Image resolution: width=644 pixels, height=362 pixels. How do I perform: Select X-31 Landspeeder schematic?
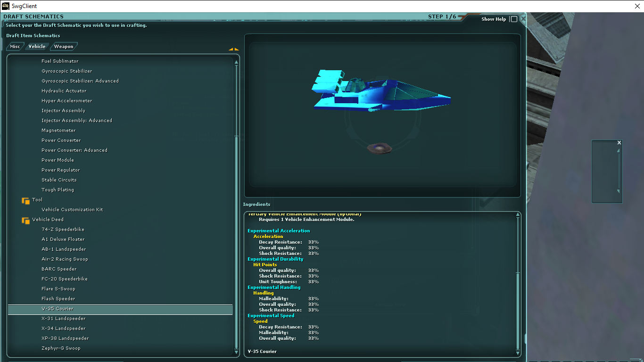click(64, 319)
